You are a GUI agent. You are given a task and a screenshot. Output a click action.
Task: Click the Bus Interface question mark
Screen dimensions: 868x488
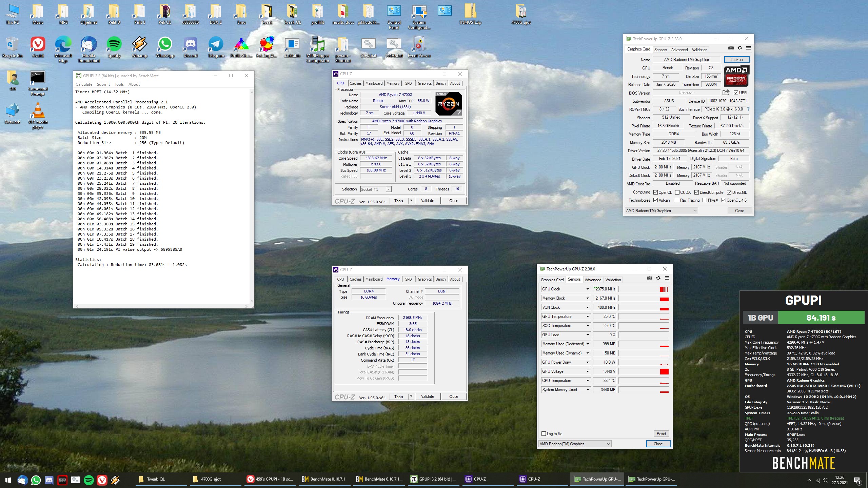pyautogui.click(x=748, y=109)
